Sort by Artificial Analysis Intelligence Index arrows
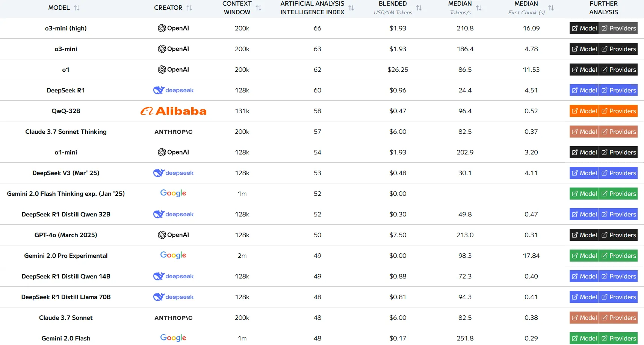The width and height of the screenshot is (644, 345). coord(351,8)
